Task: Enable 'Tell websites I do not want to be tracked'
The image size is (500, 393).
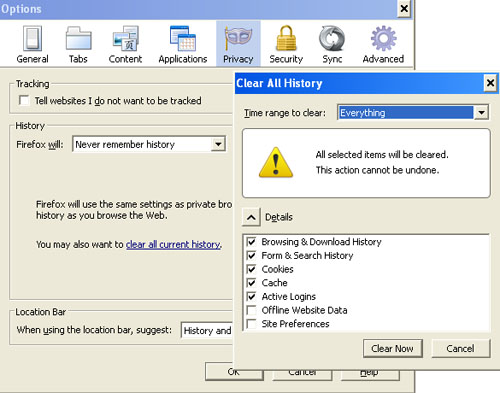Action: (24, 100)
